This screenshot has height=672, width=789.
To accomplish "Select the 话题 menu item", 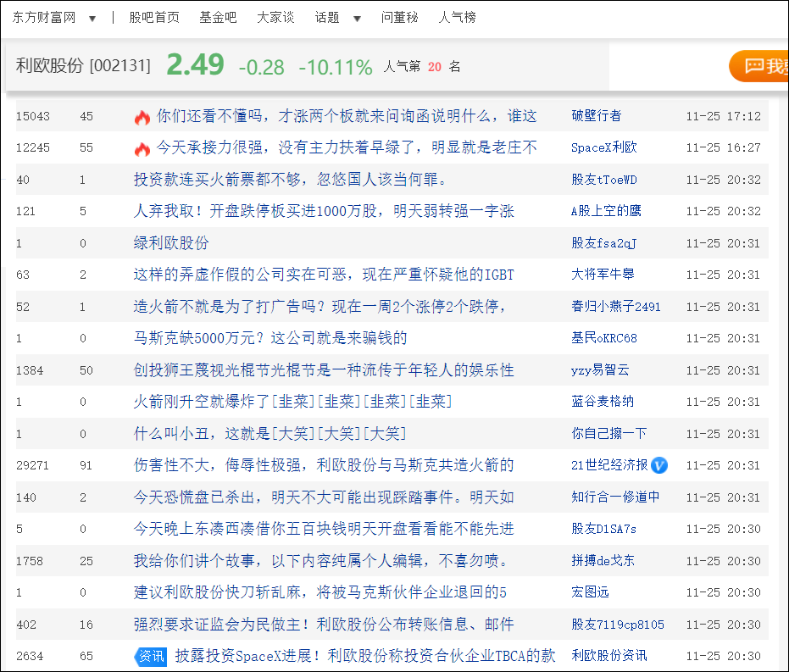I will [327, 18].
